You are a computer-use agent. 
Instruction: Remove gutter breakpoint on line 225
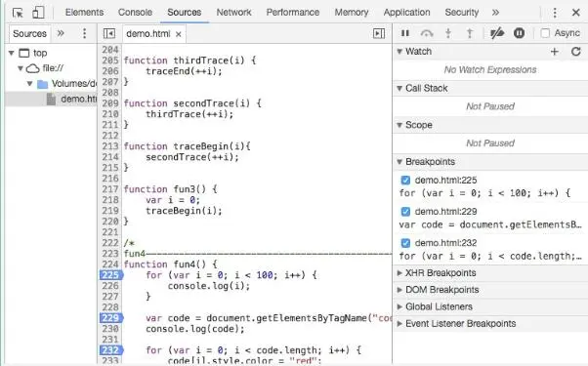click(x=111, y=275)
